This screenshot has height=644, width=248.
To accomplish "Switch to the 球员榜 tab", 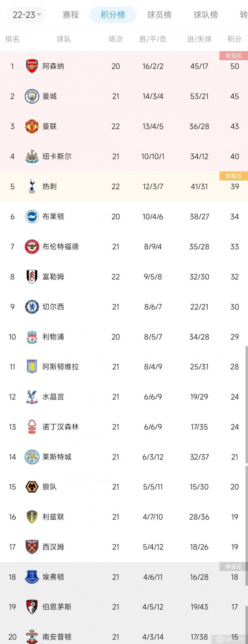I will click(159, 15).
